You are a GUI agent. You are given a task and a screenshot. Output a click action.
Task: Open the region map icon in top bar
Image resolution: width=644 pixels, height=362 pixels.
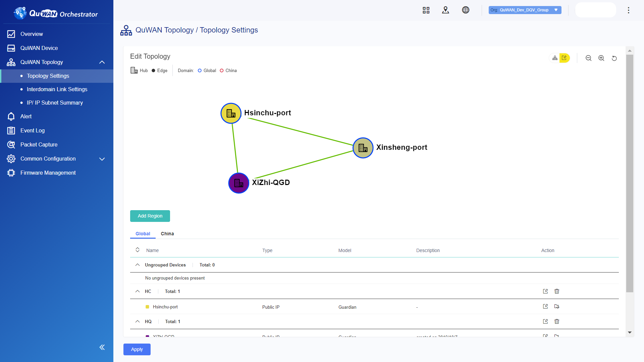point(445,10)
